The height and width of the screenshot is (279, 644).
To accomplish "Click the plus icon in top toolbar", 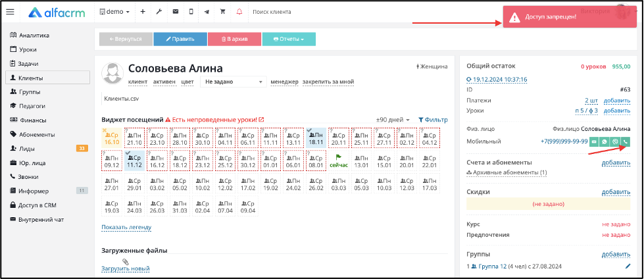I will tap(143, 12).
